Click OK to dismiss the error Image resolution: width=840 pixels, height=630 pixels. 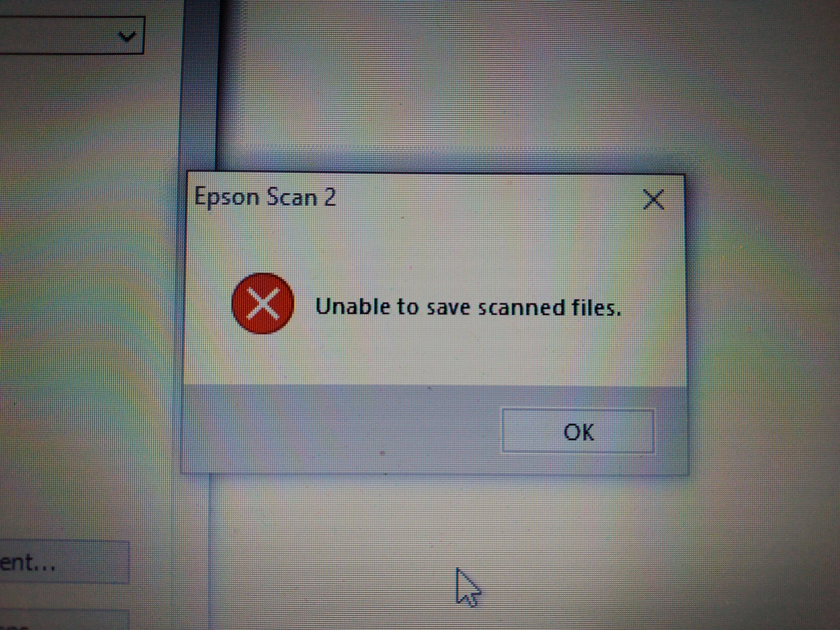(577, 431)
